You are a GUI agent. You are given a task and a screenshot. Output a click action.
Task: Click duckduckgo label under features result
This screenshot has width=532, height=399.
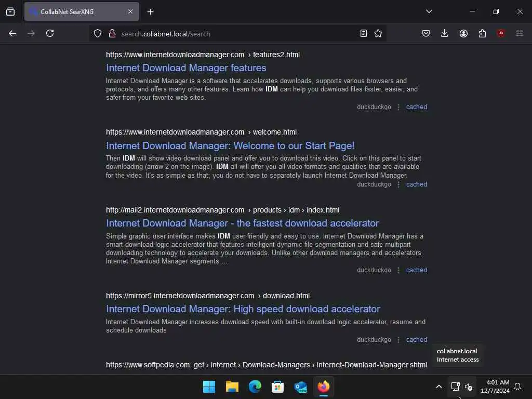click(x=374, y=107)
